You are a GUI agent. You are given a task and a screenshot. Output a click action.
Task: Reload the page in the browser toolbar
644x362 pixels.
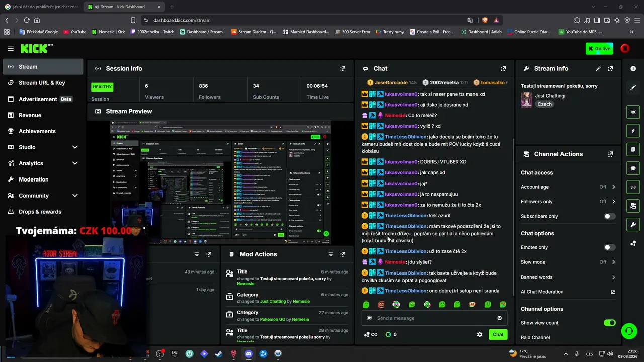click(27, 20)
